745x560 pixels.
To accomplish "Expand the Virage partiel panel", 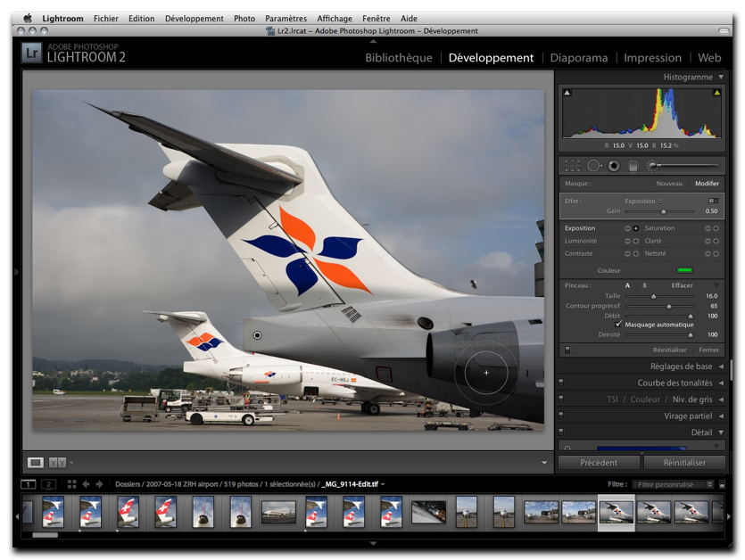I will click(x=721, y=416).
